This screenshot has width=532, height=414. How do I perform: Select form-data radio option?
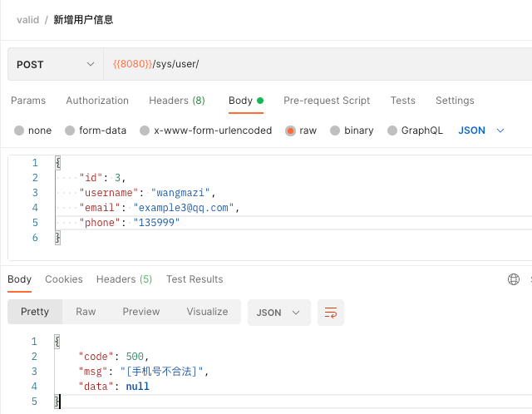tap(96, 131)
